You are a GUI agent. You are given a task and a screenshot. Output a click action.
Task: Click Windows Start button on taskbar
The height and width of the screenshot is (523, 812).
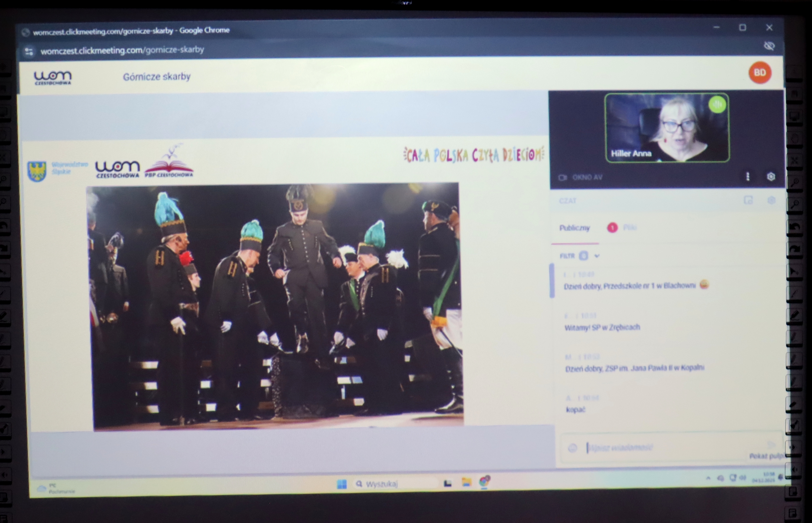(x=342, y=484)
